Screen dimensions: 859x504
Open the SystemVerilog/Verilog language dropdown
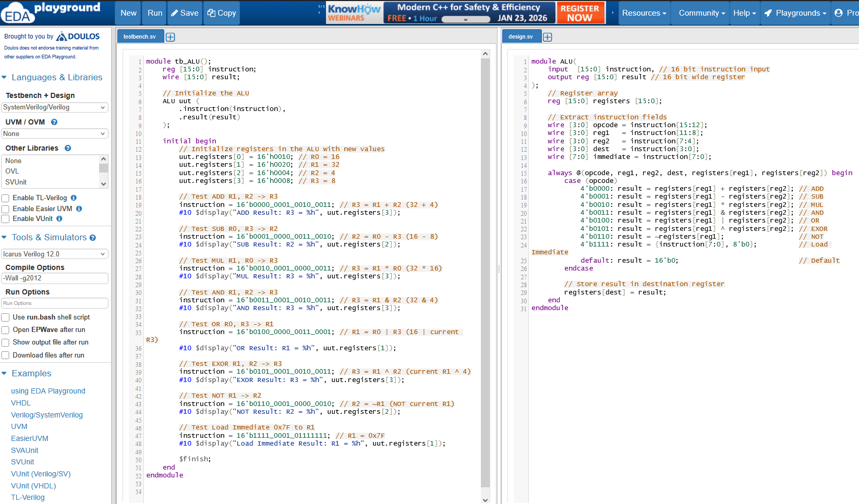click(55, 107)
